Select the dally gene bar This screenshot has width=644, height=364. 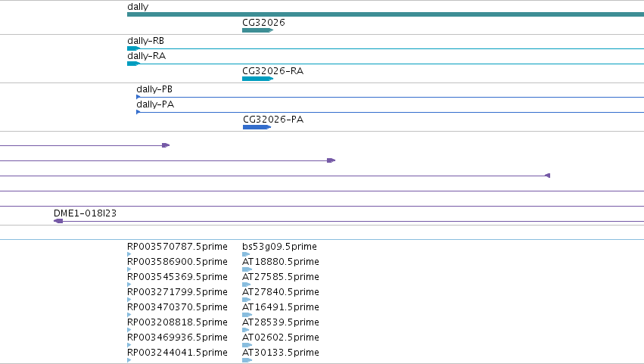pyautogui.click(x=386, y=14)
